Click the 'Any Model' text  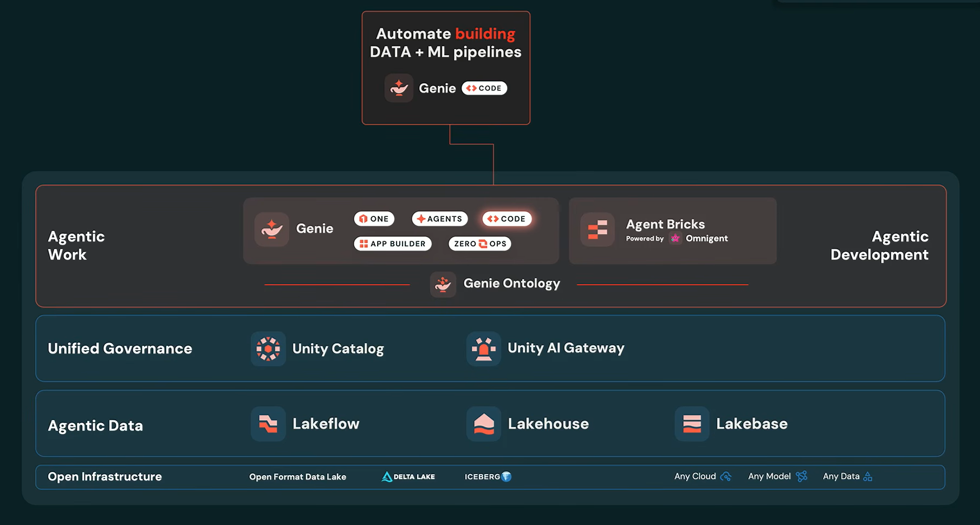(769, 476)
